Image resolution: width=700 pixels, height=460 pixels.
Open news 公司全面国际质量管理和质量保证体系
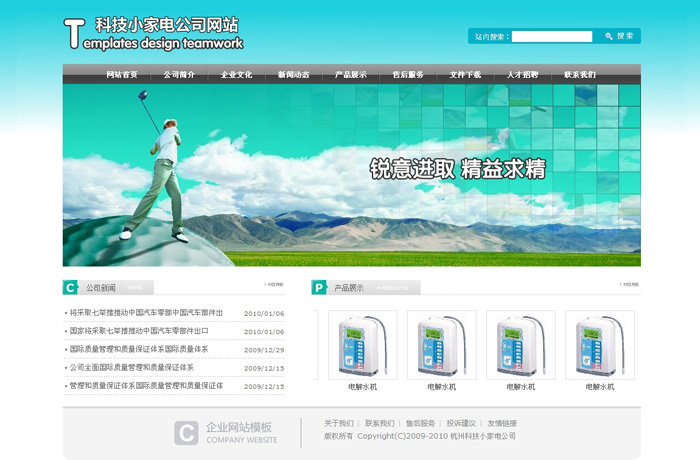tap(132, 368)
